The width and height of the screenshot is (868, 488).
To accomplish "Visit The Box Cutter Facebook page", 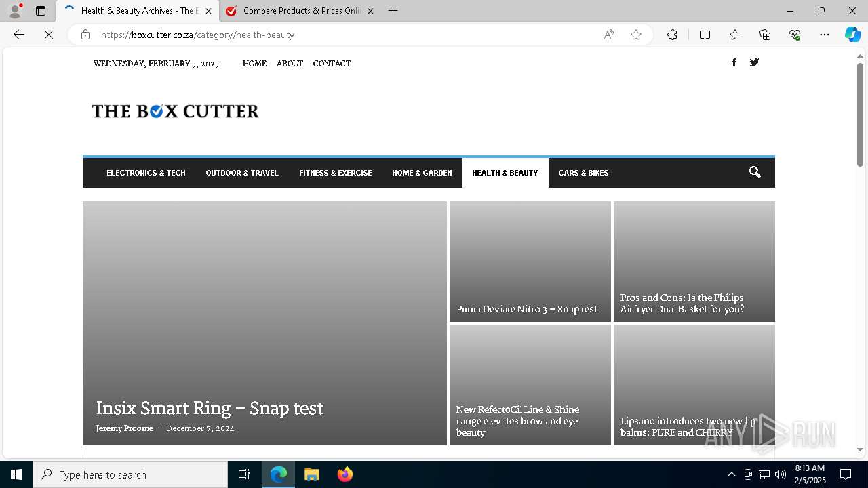I will coord(734,62).
